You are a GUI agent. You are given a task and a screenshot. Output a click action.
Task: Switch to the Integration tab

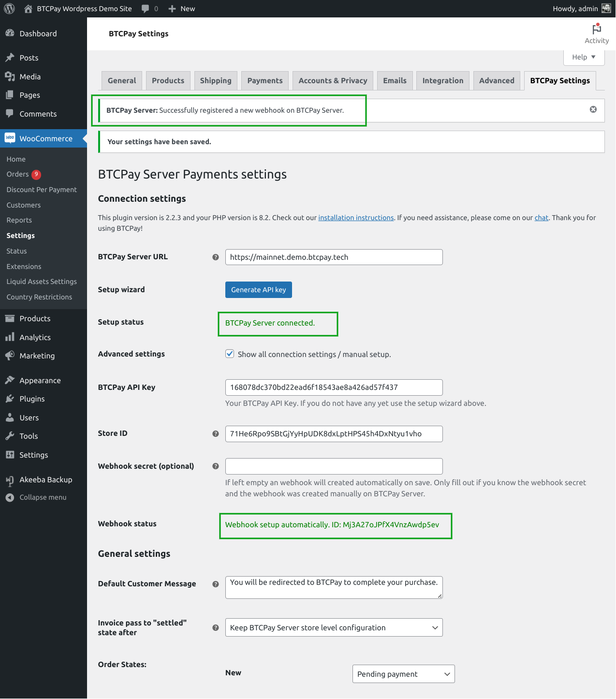pos(443,80)
